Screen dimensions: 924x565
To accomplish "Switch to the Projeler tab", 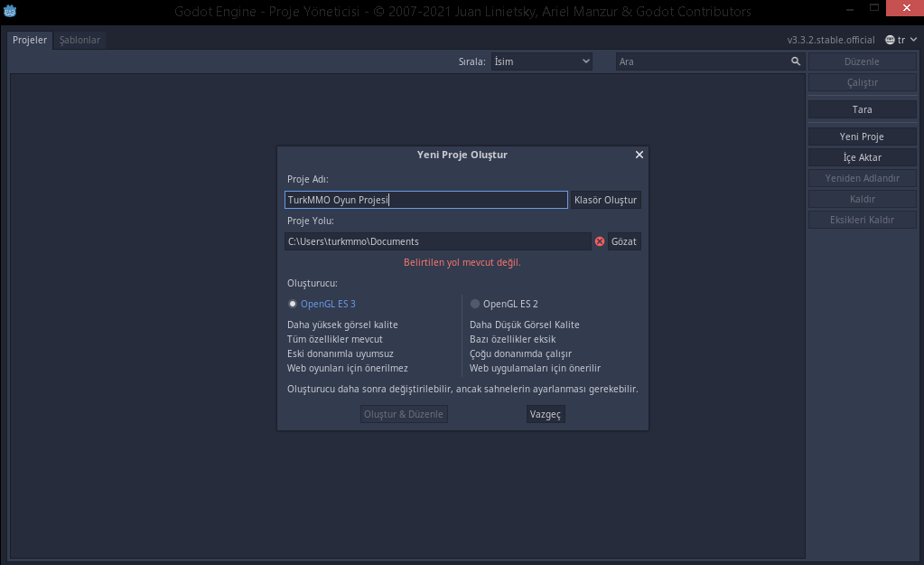I will coord(30,40).
